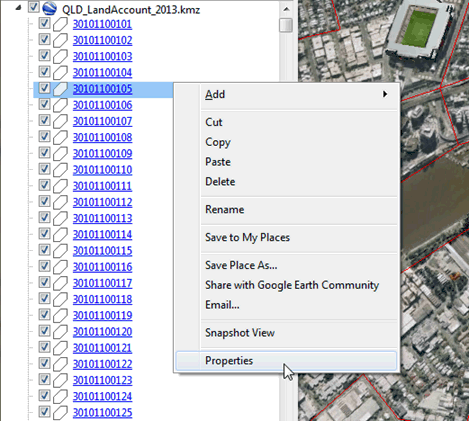Click the polygon icon next to 30101100115
Viewport: 469px width, 421px height.
click(x=60, y=251)
